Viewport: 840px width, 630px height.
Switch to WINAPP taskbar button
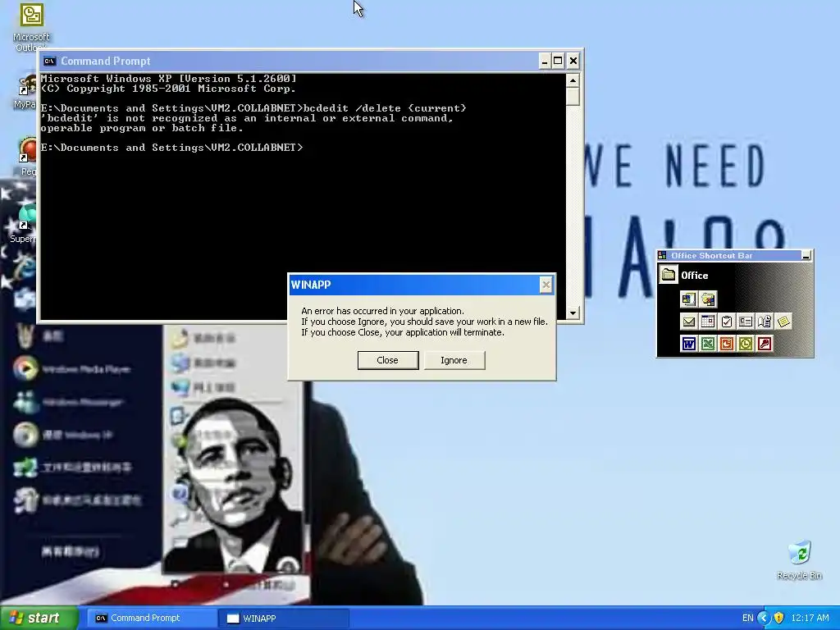284,619
